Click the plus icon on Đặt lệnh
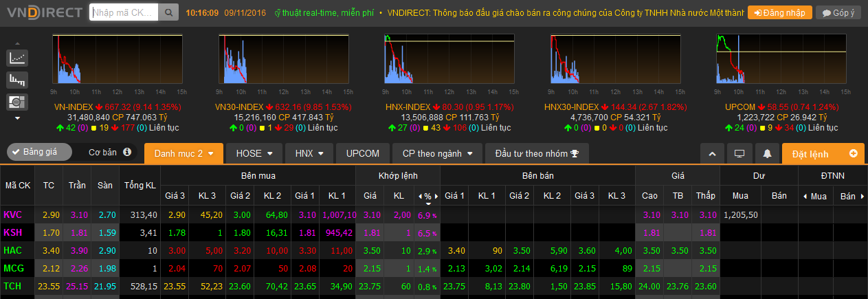Image resolution: width=868 pixels, height=299 pixels. [x=854, y=153]
